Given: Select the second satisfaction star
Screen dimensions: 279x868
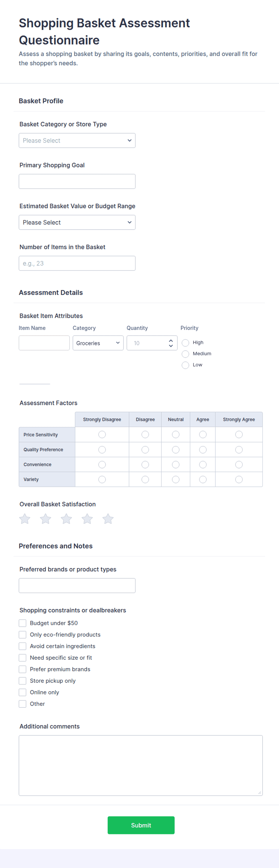Looking at the screenshot, I should 46,519.
